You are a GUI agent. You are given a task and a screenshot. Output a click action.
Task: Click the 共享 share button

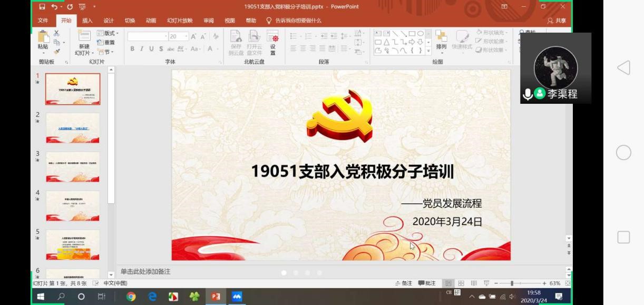click(557, 21)
